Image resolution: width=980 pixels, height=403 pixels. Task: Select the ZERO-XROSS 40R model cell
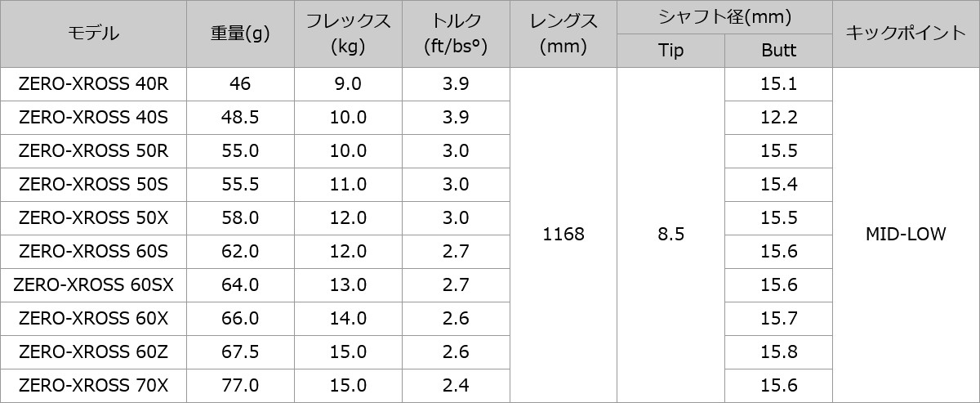click(93, 83)
